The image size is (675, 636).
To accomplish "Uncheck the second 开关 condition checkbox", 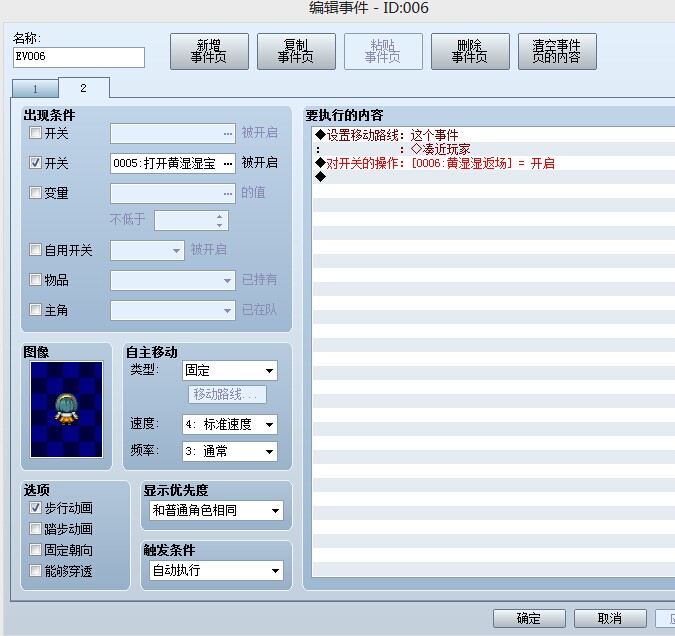I will coord(35,162).
